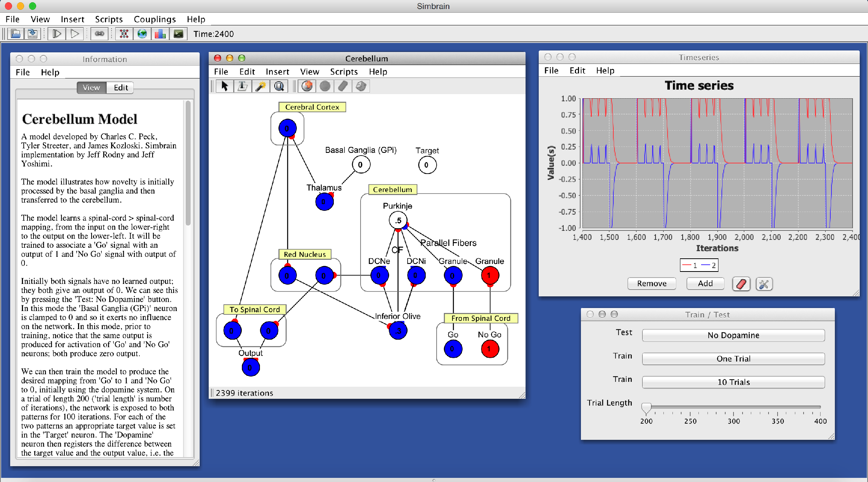
Task: Switch Information panel to Edit mode
Action: [121, 87]
